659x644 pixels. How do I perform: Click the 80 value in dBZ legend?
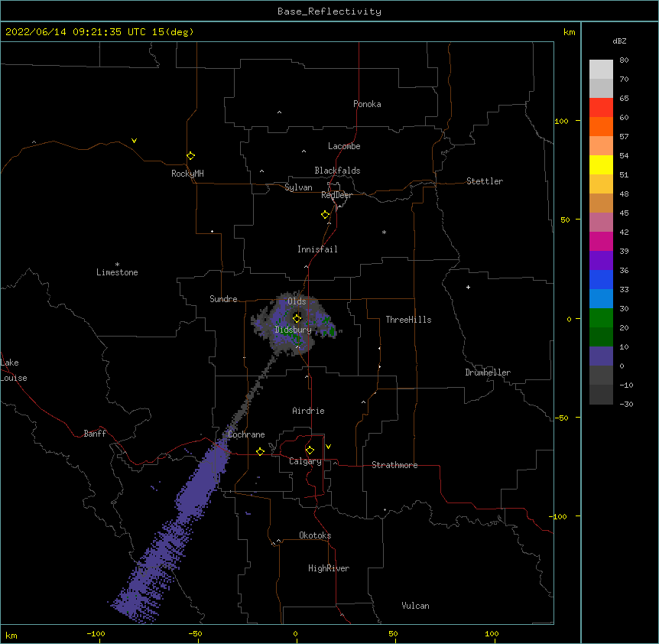[624, 60]
